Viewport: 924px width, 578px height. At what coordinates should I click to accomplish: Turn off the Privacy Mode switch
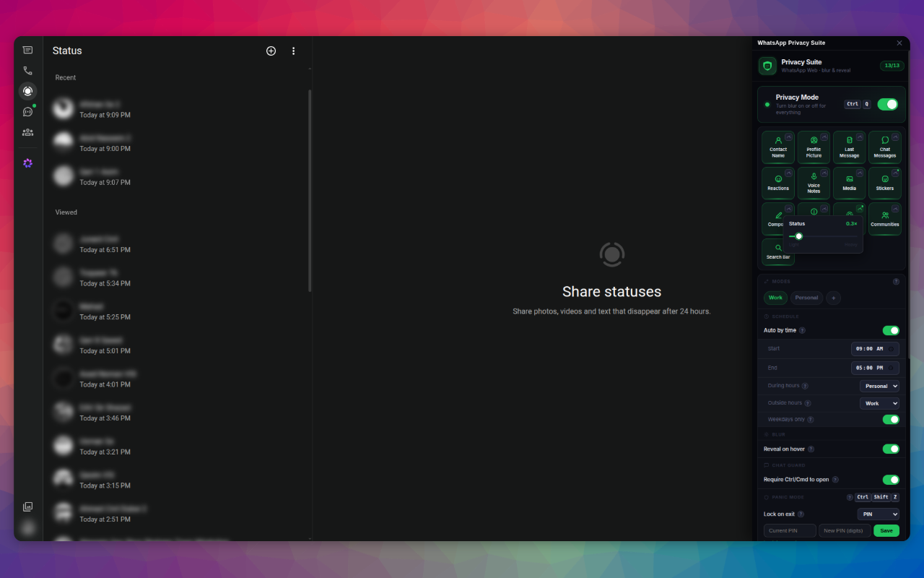pos(887,104)
